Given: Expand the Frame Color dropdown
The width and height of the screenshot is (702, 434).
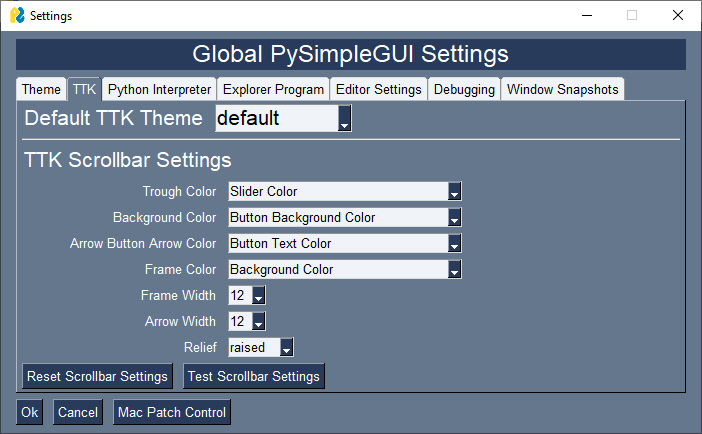Looking at the screenshot, I should [454, 269].
